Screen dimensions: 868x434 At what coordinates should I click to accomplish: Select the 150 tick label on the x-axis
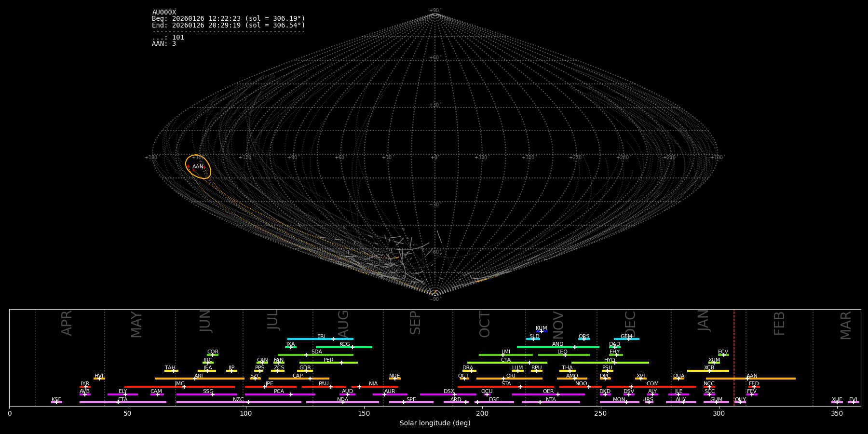point(364,414)
